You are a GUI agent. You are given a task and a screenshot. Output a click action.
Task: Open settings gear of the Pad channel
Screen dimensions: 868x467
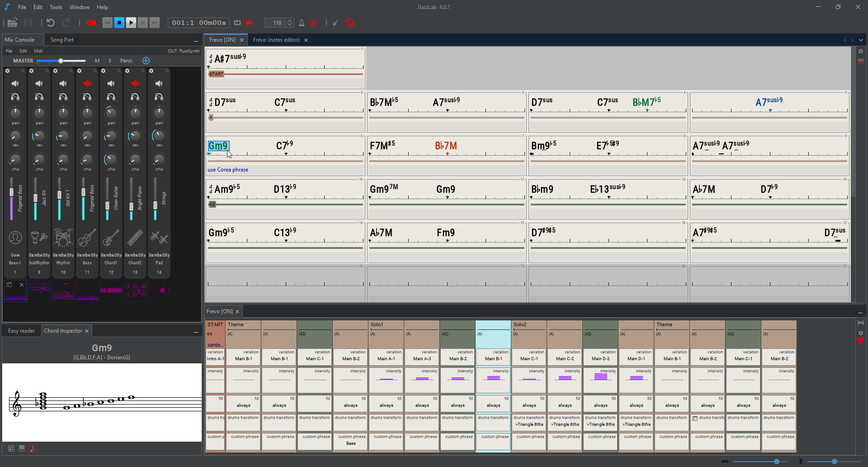(151, 71)
